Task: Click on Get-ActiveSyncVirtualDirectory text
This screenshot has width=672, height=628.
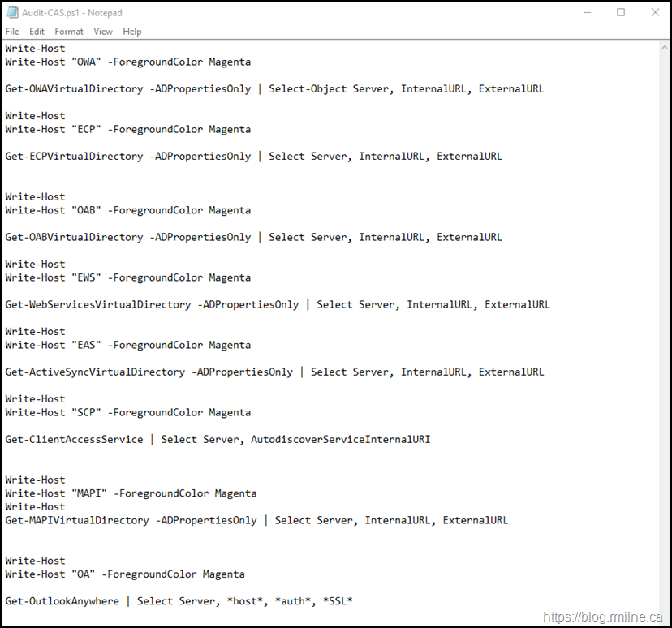Action: [94, 372]
